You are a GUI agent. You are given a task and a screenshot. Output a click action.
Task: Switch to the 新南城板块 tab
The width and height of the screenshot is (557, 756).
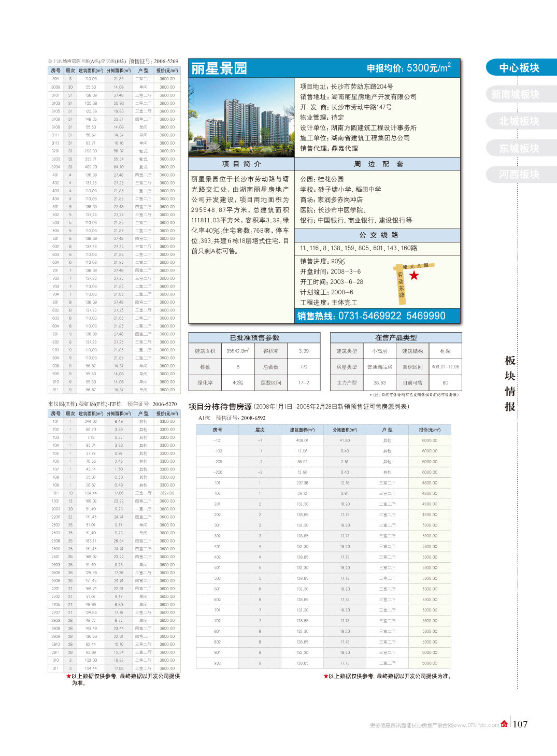[520, 94]
